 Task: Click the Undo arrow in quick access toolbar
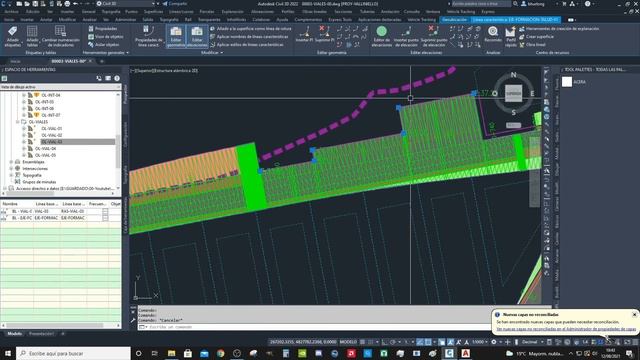[75, 4]
